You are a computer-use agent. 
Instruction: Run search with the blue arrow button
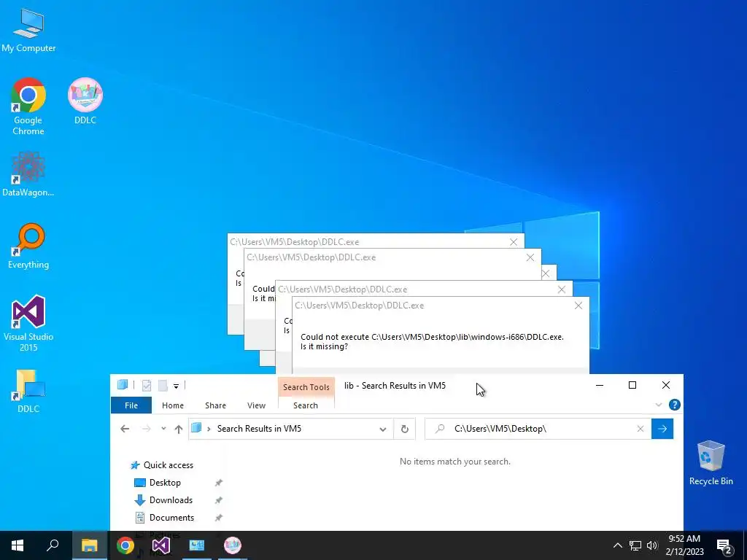[x=662, y=429]
